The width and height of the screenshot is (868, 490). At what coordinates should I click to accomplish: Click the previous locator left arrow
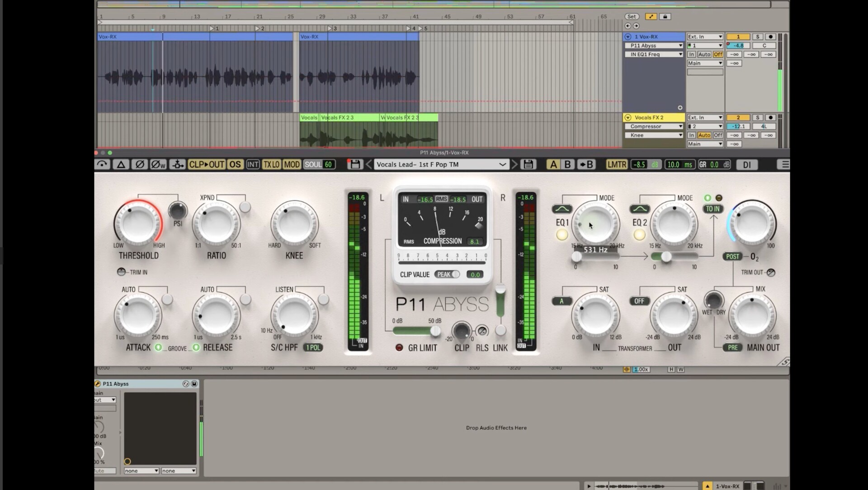tap(628, 26)
